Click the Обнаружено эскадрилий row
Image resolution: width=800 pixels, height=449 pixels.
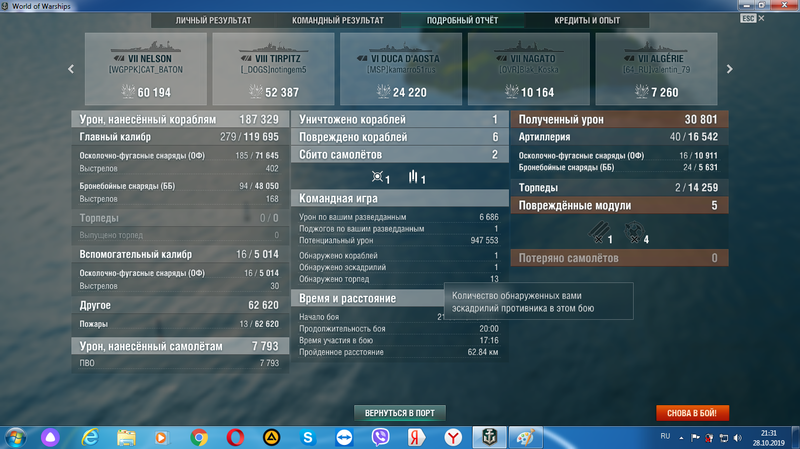click(x=399, y=267)
